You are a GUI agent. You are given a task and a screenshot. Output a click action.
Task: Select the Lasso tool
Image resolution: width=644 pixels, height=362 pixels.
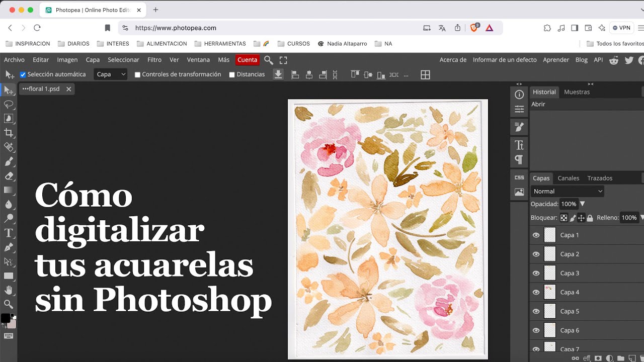tap(9, 105)
